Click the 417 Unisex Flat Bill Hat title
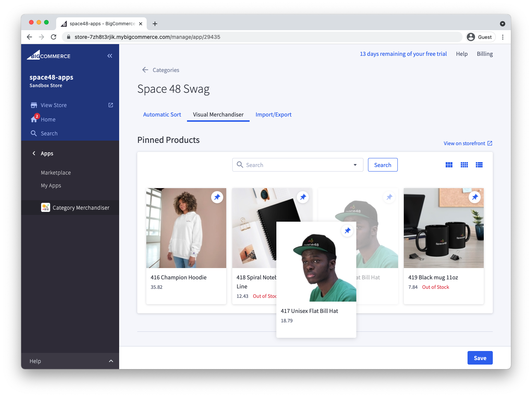Viewport: 532px width, 397px height. tap(310, 311)
